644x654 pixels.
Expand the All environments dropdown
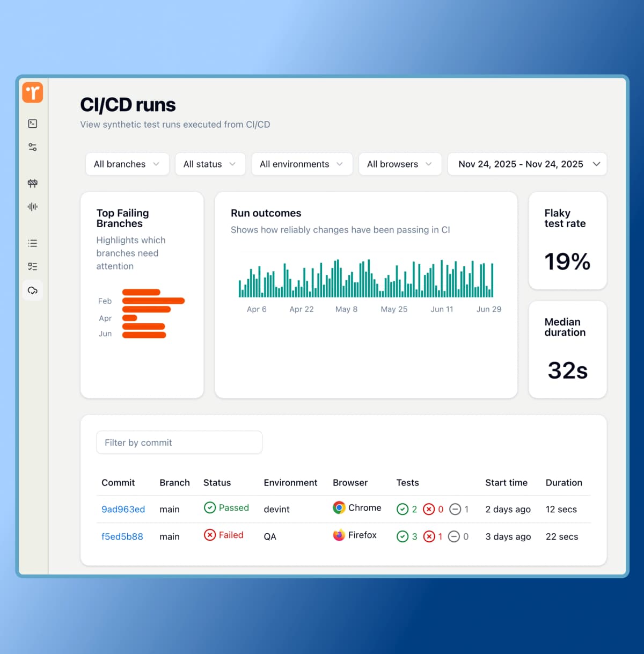click(302, 164)
